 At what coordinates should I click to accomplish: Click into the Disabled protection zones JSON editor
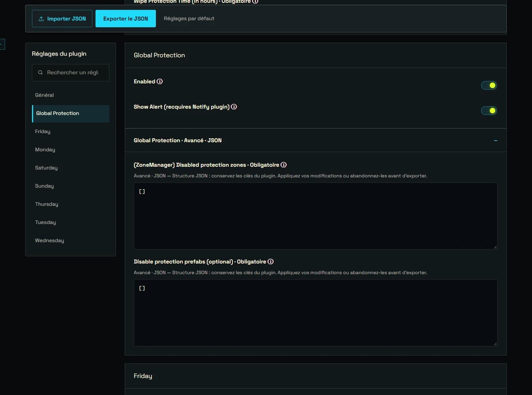click(x=315, y=216)
